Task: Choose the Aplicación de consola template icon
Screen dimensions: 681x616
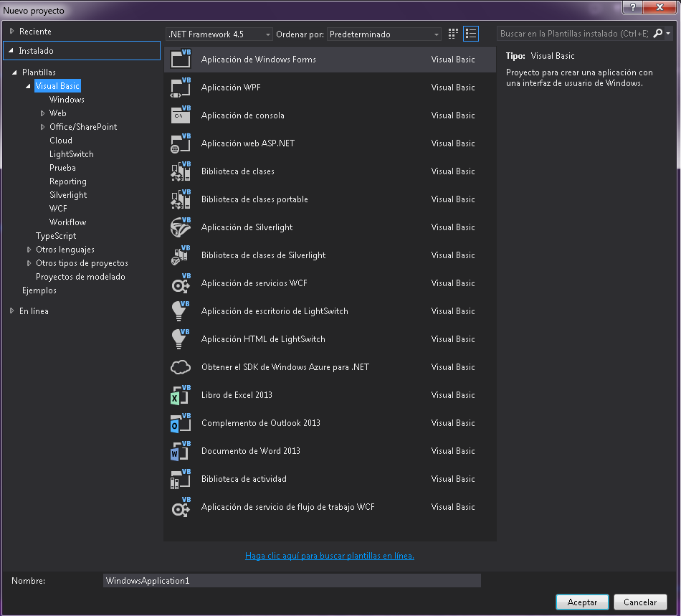Action: (180, 115)
